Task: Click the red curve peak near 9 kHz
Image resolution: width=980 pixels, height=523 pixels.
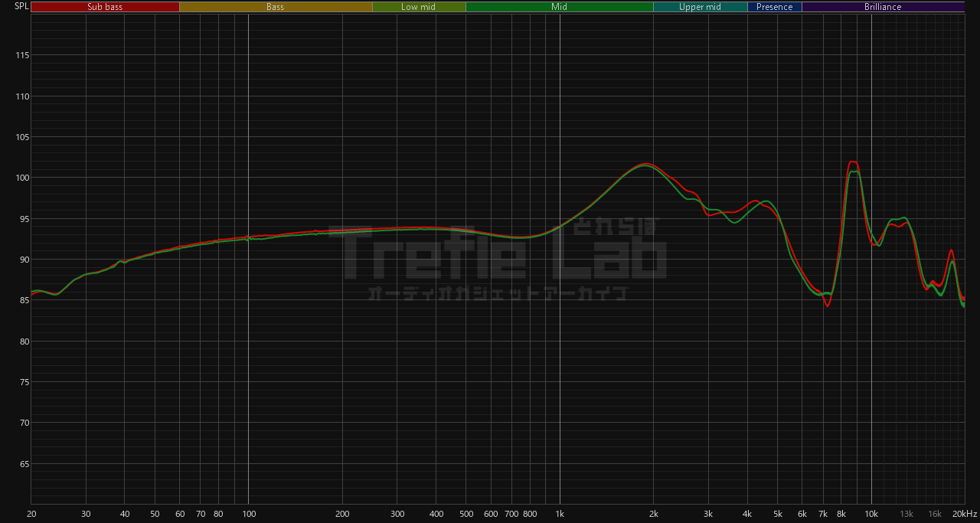Action: pyautogui.click(x=852, y=162)
